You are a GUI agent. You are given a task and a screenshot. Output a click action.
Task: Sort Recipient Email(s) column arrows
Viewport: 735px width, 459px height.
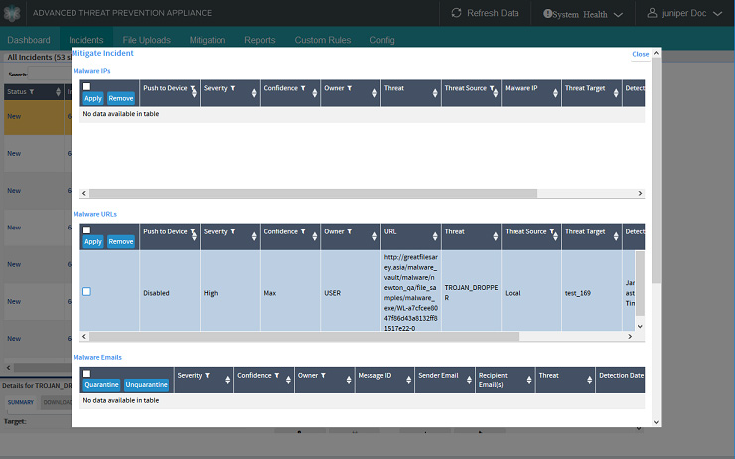tap(528, 380)
